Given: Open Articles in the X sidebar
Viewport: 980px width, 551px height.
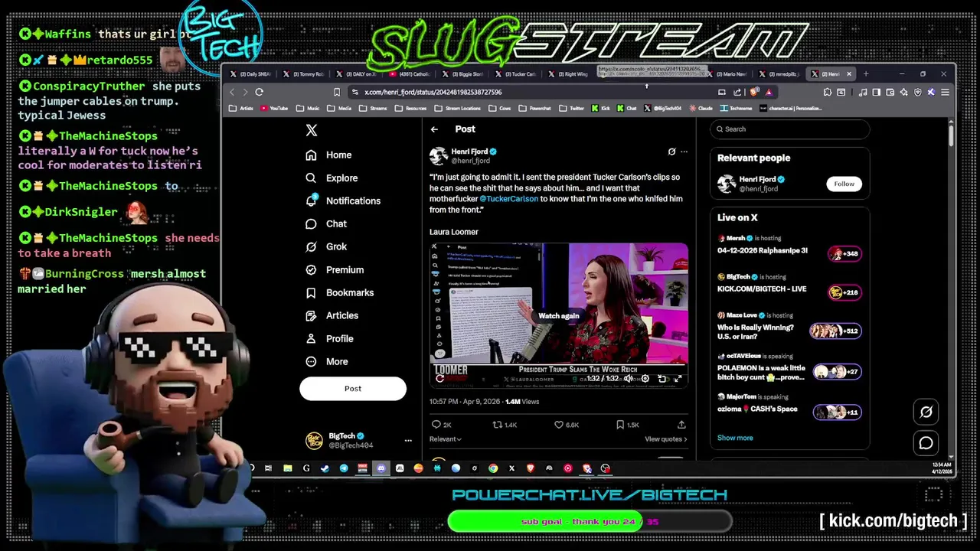Looking at the screenshot, I should pyautogui.click(x=332, y=315).
